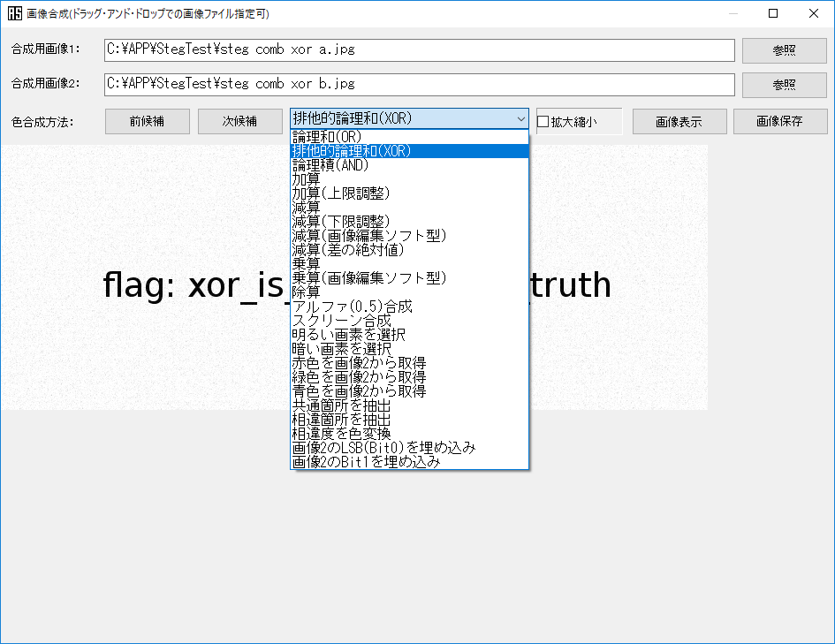Focus the 合成用画像1 path field
Image resolution: width=835 pixels, height=644 pixels.
[420, 50]
